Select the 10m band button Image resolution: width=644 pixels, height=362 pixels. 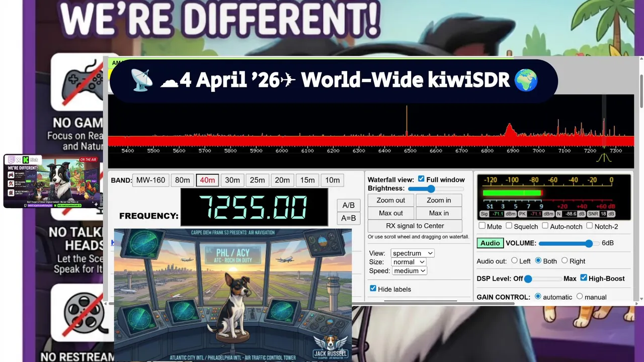[x=332, y=180]
